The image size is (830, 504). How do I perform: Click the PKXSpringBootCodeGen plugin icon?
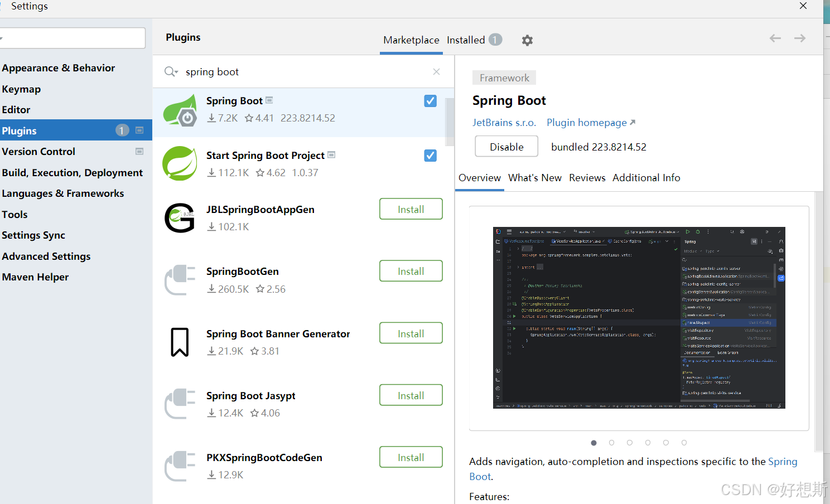180,466
